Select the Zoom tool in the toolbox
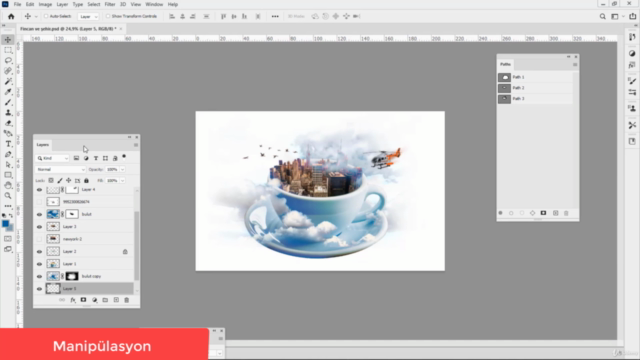This screenshot has width=640, height=360. 8,196
